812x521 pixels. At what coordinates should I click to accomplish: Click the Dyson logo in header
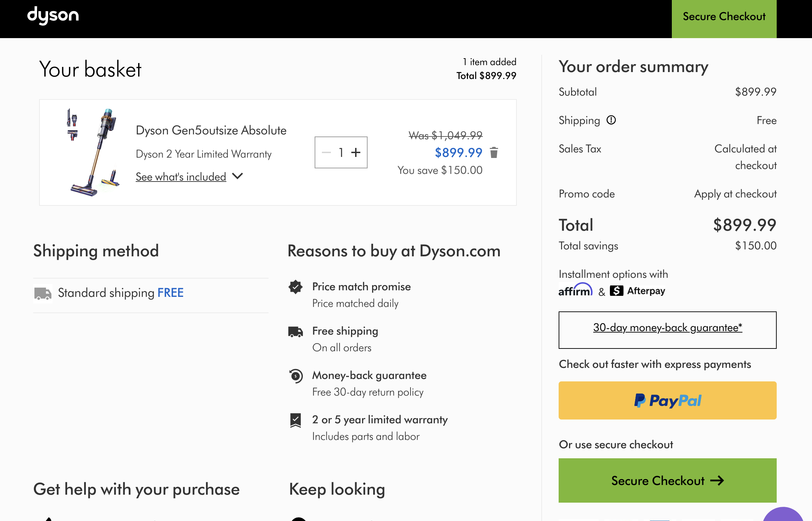[x=53, y=16]
